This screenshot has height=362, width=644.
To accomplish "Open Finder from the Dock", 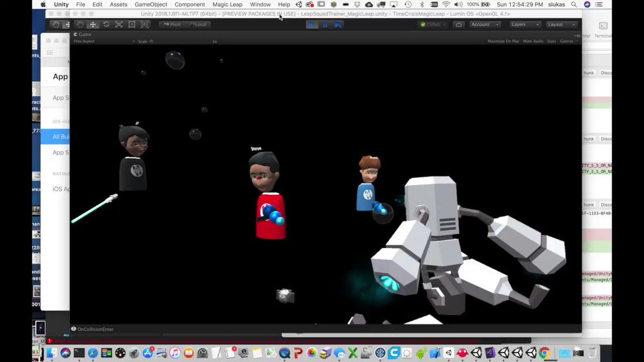I will 52,353.
